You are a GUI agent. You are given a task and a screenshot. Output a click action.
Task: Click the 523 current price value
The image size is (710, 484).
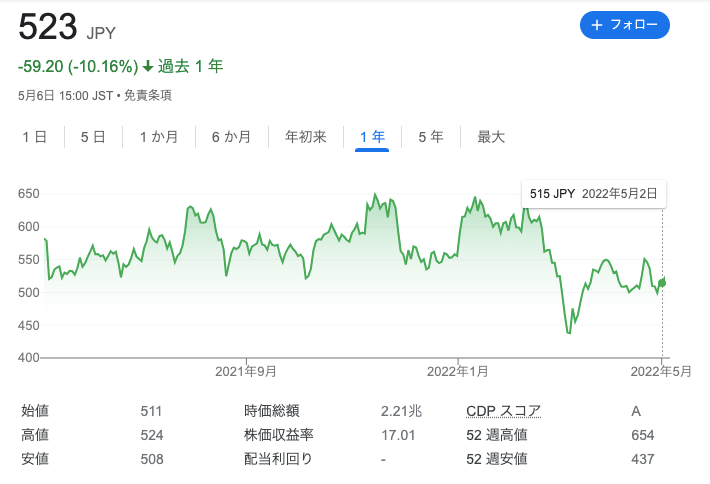48,26
